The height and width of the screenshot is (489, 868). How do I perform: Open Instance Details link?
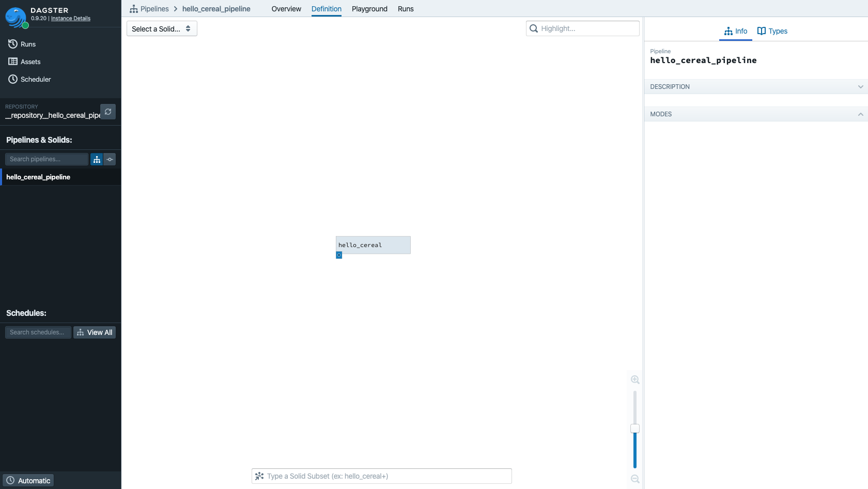[71, 18]
